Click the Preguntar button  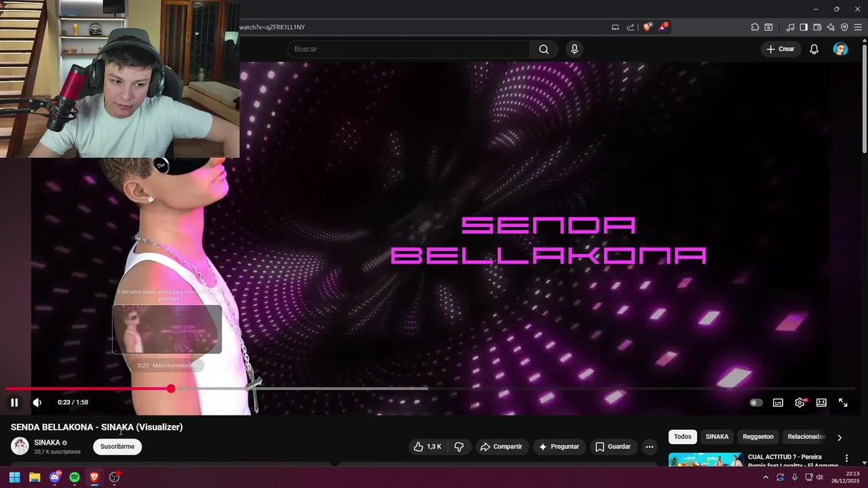[x=559, y=447]
